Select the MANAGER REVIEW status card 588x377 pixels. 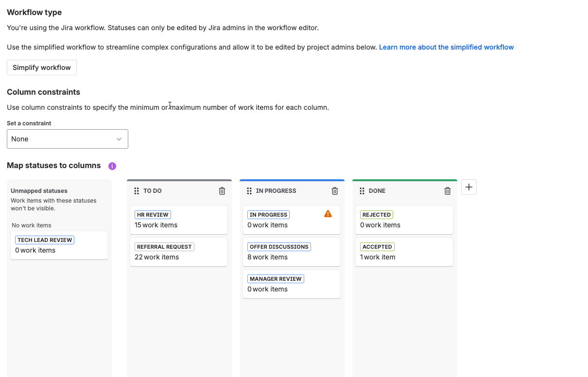(292, 284)
